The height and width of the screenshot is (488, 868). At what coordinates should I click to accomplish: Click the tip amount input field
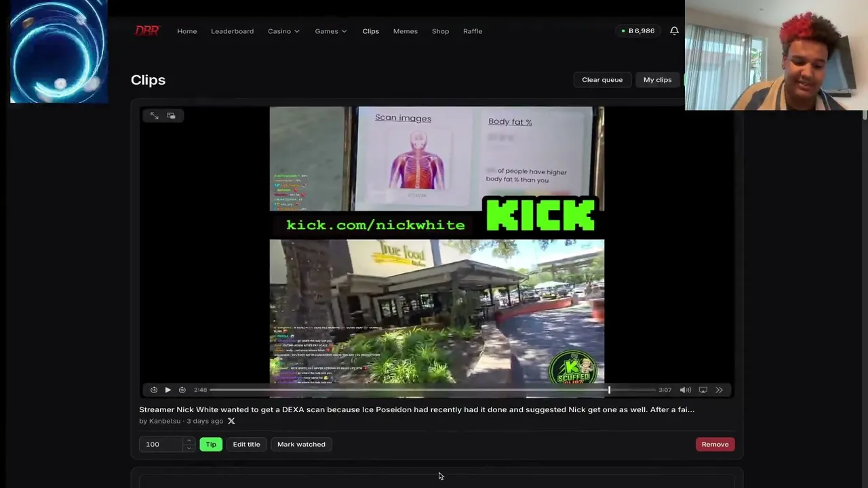(x=161, y=445)
